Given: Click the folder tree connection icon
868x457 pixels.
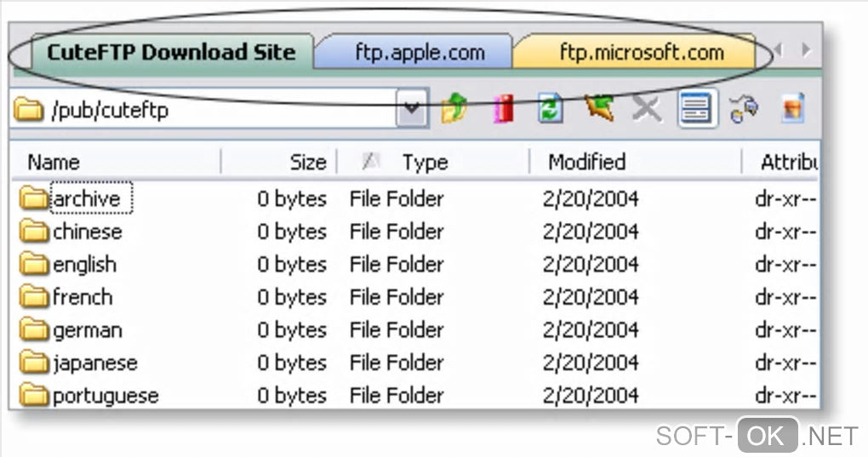Looking at the screenshot, I should pyautogui.click(x=745, y=109).
